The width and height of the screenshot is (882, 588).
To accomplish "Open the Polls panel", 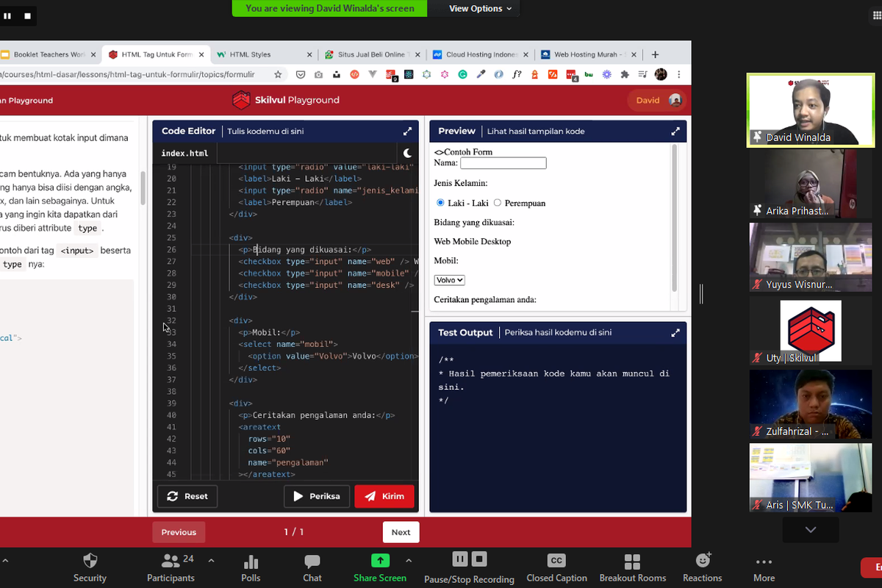I will (251, 562).
